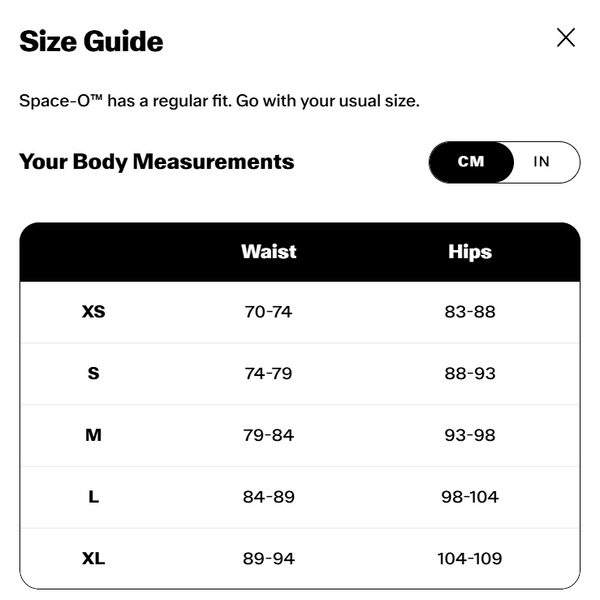
Task: Click the 83-88 hips value
Action: pyautogui.click(x=470, y=312)
